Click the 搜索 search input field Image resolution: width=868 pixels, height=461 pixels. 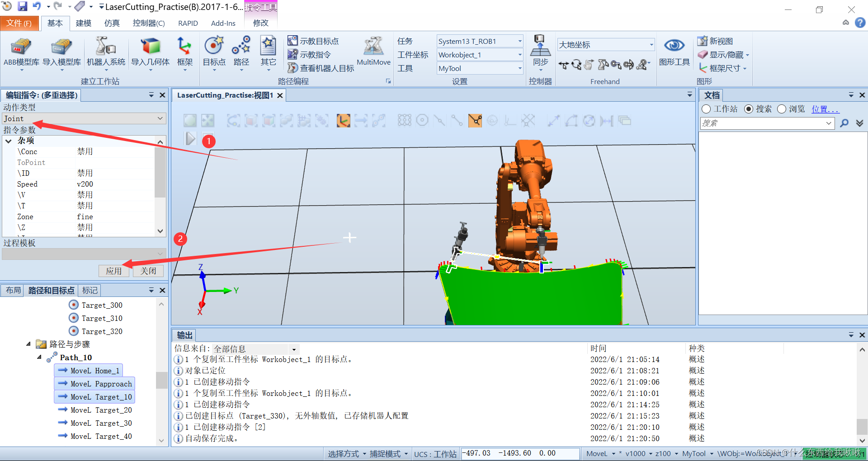[x=767, y=123]
